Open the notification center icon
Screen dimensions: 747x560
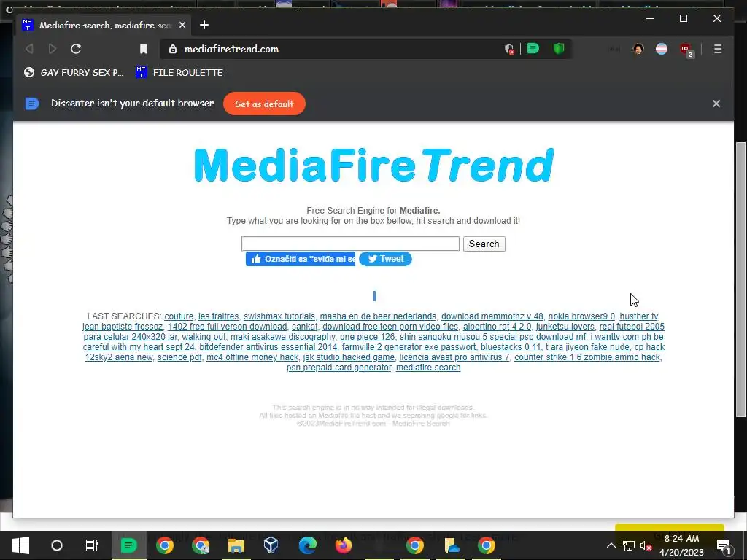tap(724, 546)
